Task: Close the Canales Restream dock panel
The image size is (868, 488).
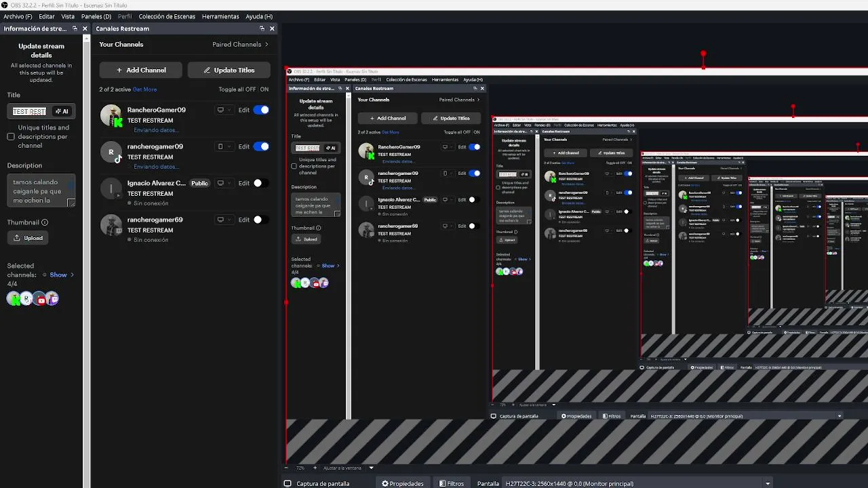Action: (272, 28)
